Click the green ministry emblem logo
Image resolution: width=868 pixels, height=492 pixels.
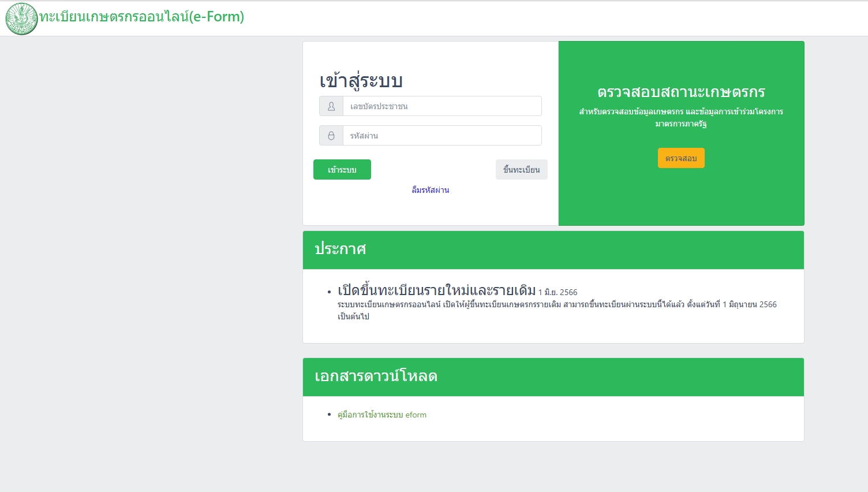coord(21,18)
